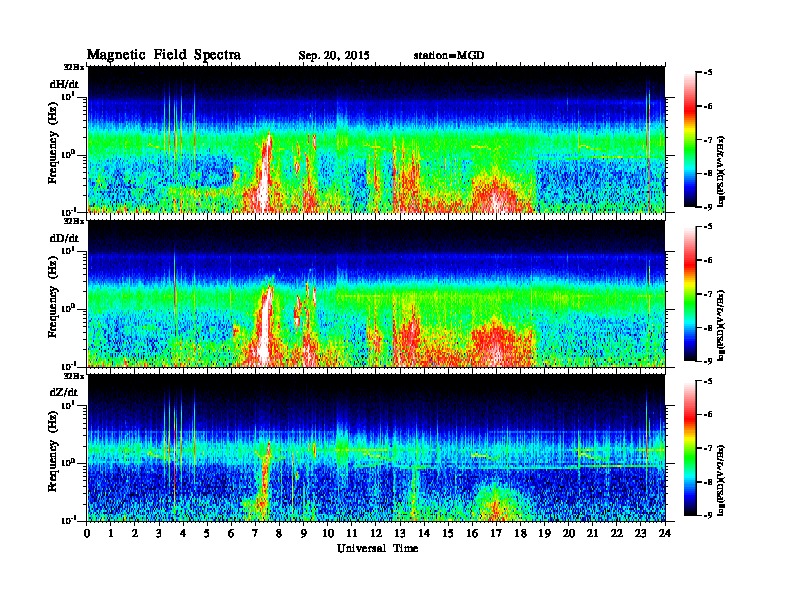Click the Universal Time tick label "24"
The width and height of the screenshot is (792, 612).
[665, 534]
